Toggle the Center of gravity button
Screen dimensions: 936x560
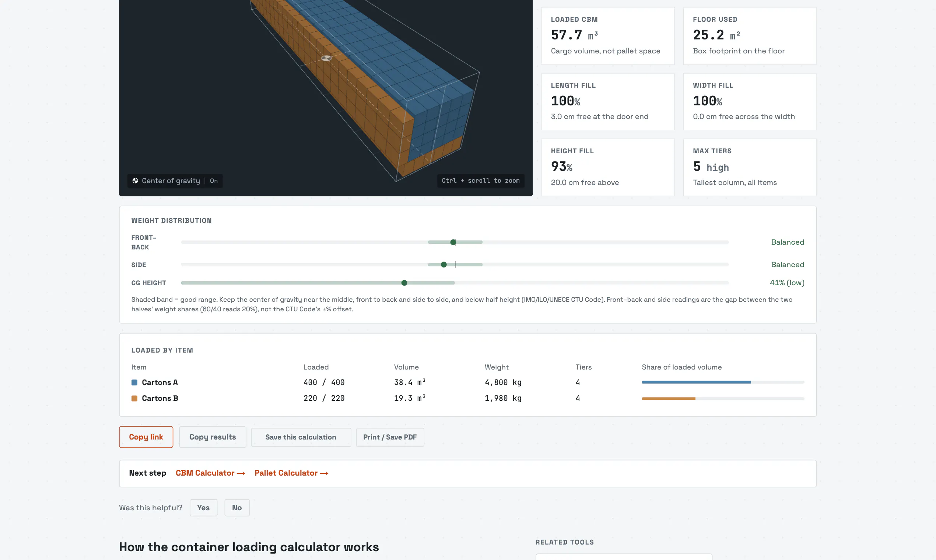175,181
